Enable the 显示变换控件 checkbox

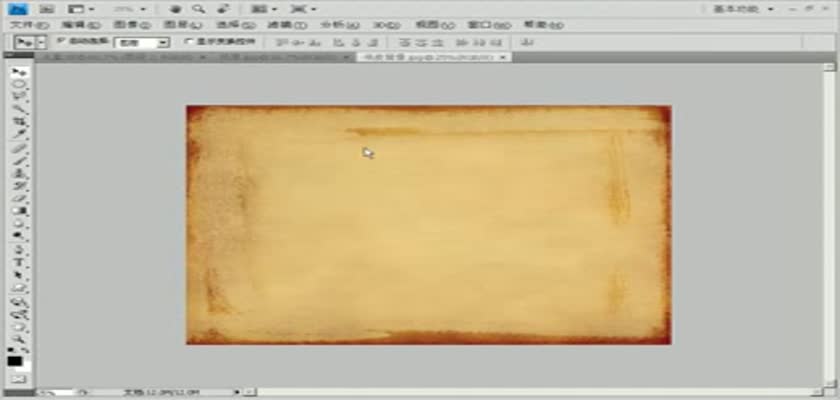187,43
